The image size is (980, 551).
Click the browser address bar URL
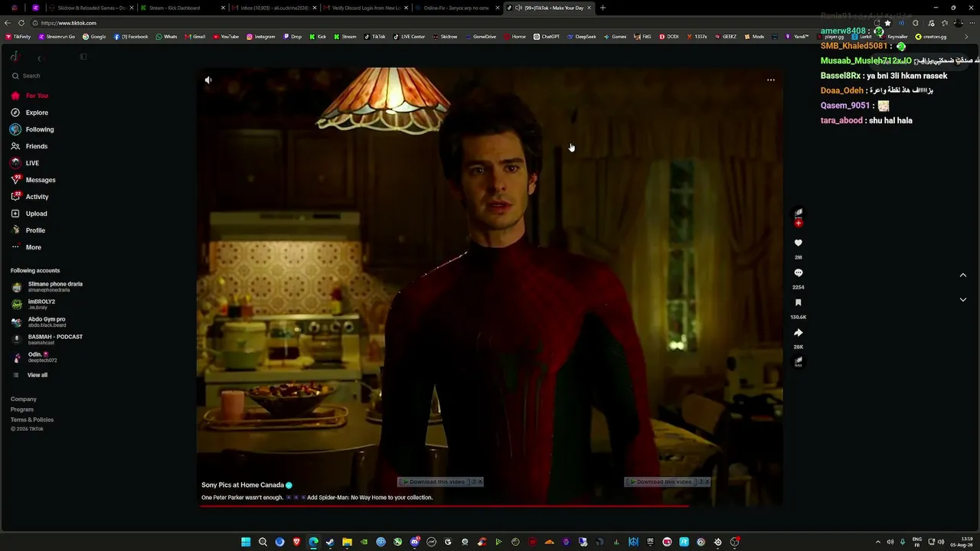tap(69, 23)
